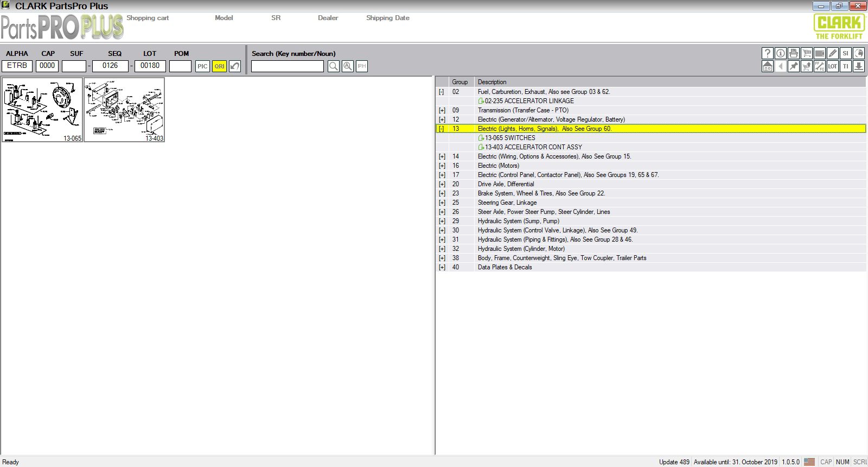The image size is (868, 467).
Task: Click the SEQ field containing 0126
Action: coord(110,66)
